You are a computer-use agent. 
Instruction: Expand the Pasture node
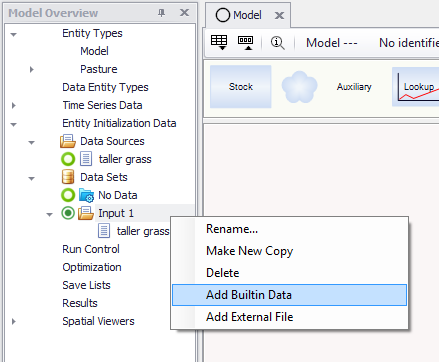pyautogui.click(x=32, y=69)
